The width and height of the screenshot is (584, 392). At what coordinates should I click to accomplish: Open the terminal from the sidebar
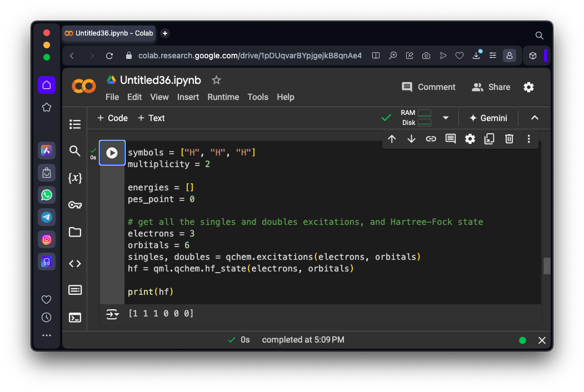[x=75, y=318]
